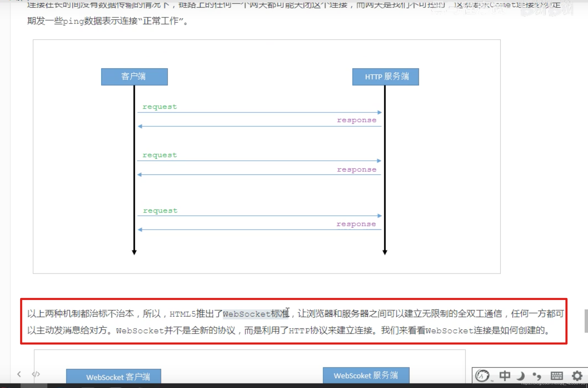Click the WebSocket 客户端 box
This screenshot has height=388, width=588.
[x=113, y=376]
